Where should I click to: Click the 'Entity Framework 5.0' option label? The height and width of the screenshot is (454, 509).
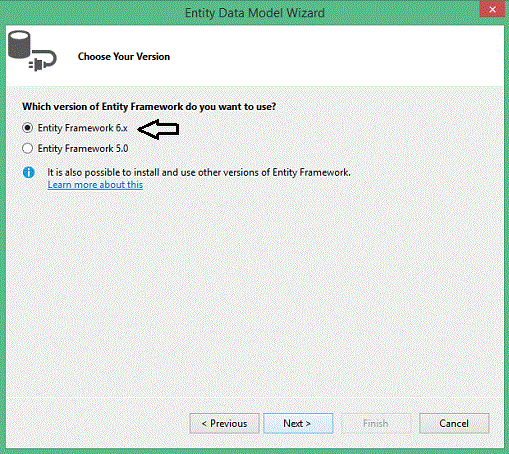tap(83, 149)
